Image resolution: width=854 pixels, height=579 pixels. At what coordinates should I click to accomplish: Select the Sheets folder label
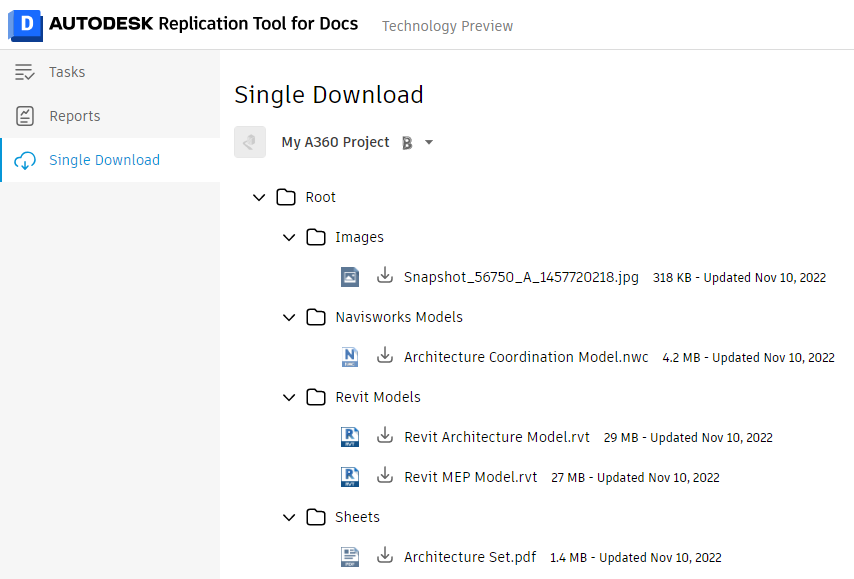coord(357,517)
